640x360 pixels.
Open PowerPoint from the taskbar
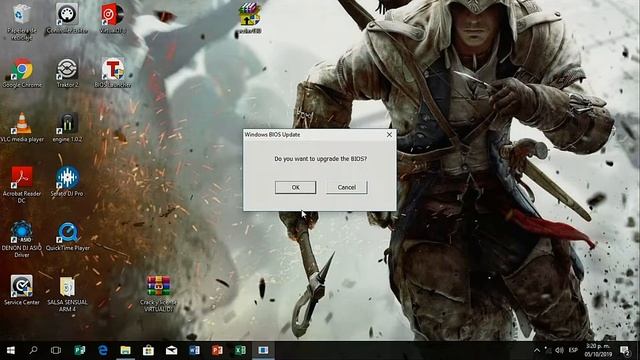tap(217, 350)
